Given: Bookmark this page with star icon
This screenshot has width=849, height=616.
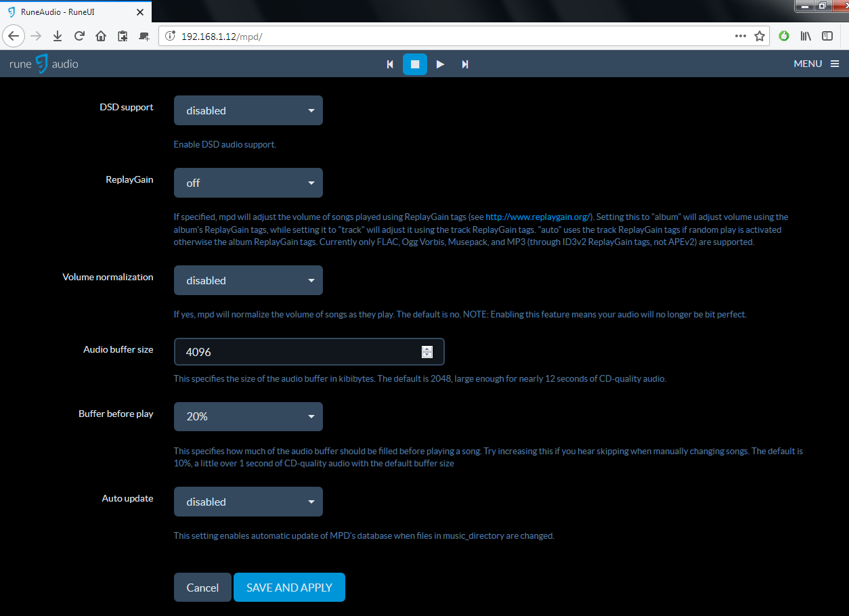Looking at the screenshot, I should pyautogui.click(x=760, y=36).
